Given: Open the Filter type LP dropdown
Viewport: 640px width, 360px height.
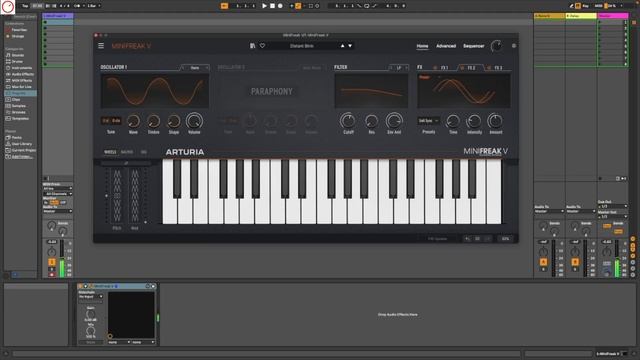Looking at the screenshot, I should coord(399,68).
